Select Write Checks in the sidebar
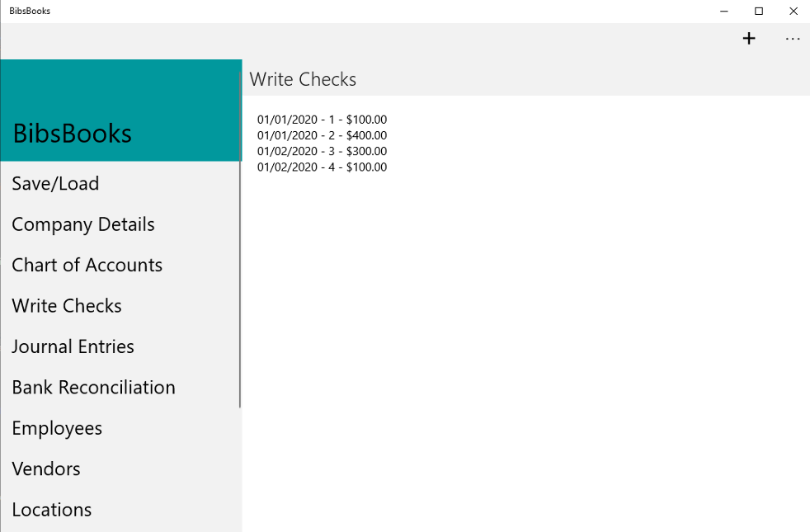The height and width of the screenshot is (532, 810). point(67,306)
